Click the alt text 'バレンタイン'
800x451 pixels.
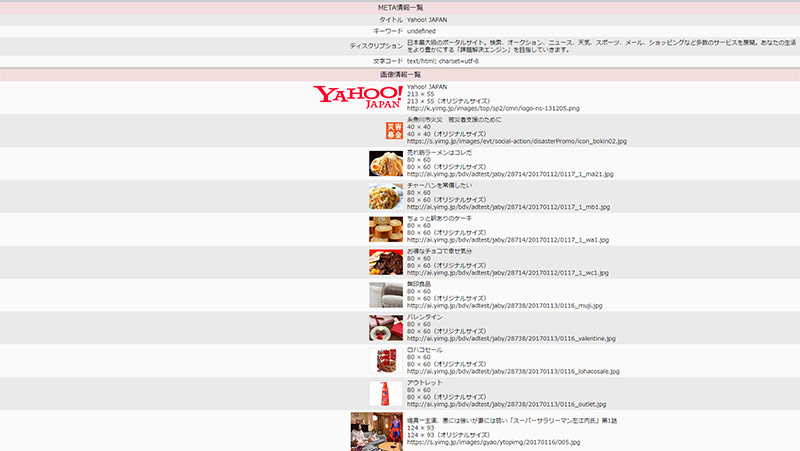coord(424,317)
